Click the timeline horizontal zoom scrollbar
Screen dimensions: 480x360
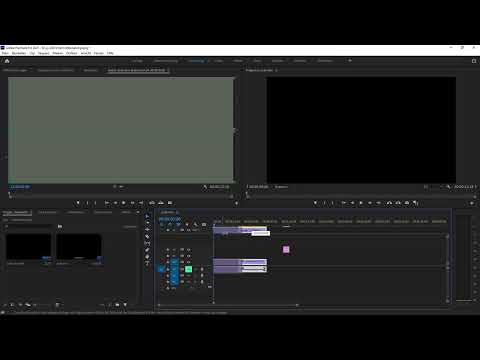pyautogui.click(x=228, y=305)
